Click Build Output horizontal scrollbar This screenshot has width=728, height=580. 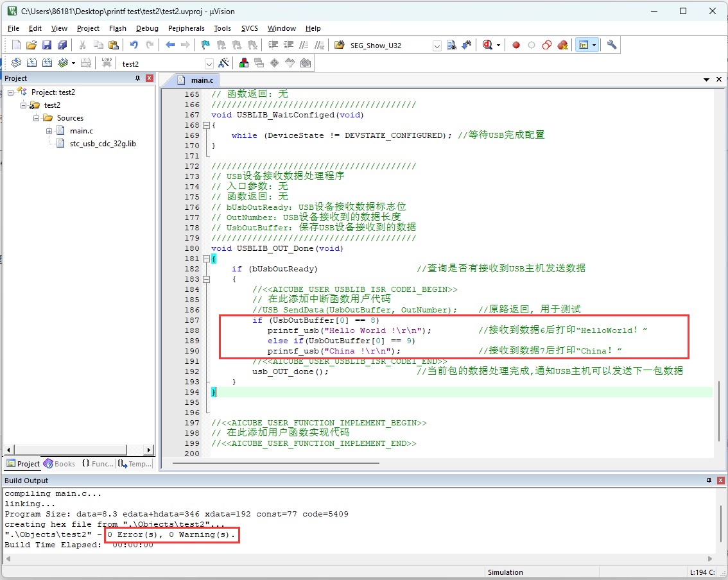pyautogui.click(x=358, y=559)
